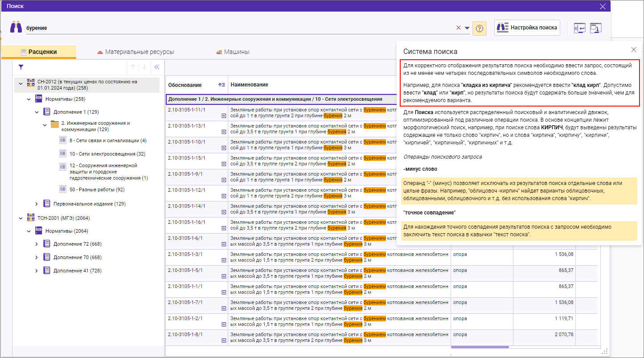Expand row 2.10-3105-1-10/1 with plus box
The width and height of the screenshot is (644, 358).
point(224,148)
